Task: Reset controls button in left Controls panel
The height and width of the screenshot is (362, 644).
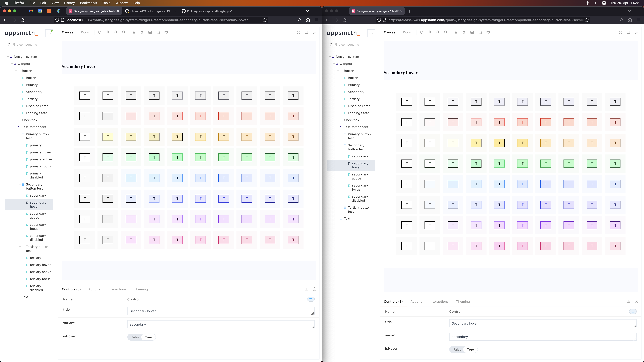Action: click(x=311, y=299)
